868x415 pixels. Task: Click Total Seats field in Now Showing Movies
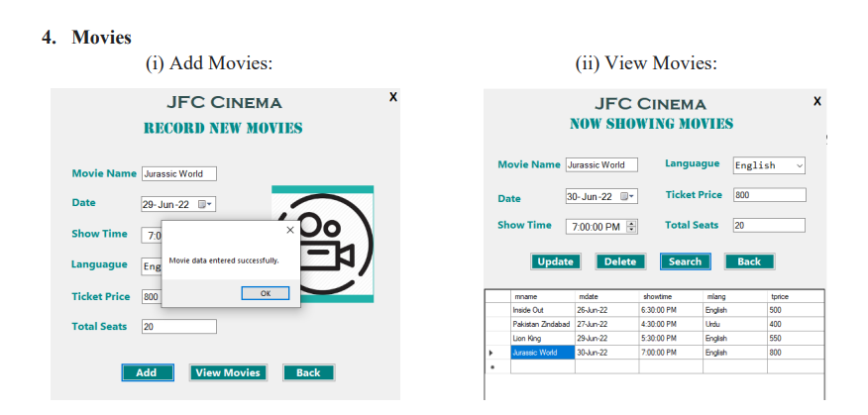[769, 225]
